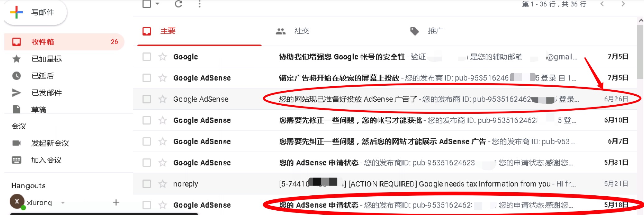Go to the older page arrow

(x=623, y=4)
